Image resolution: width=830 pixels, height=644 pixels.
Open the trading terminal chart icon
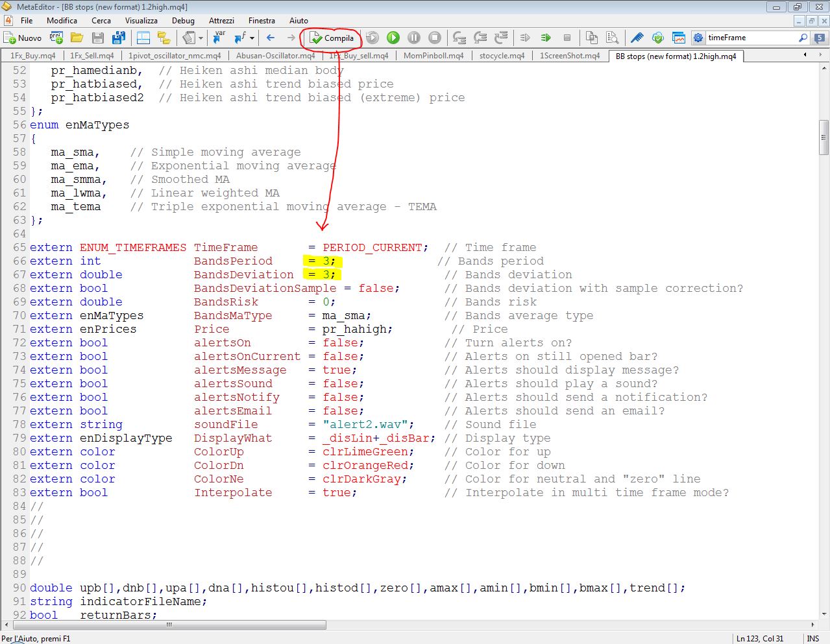coord(679,38)
